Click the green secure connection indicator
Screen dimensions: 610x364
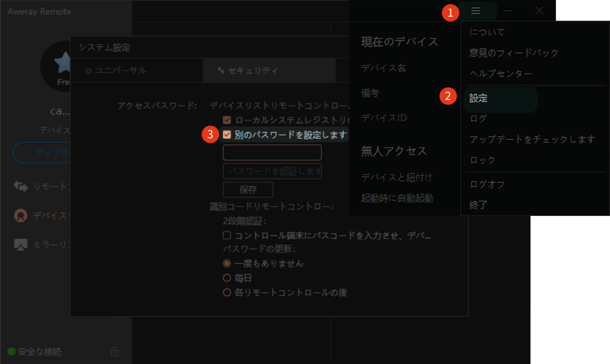[x=11, y=351]
